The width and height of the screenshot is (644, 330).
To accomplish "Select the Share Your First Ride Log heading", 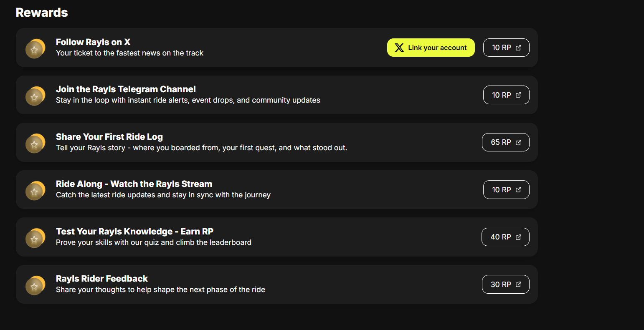I will click(x=109, y=137).
